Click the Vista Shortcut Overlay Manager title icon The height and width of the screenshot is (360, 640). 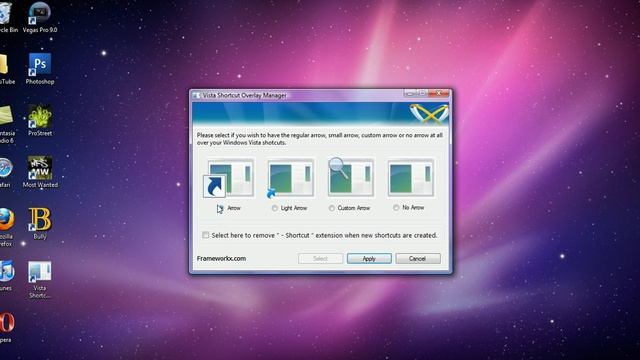point(196,96)
